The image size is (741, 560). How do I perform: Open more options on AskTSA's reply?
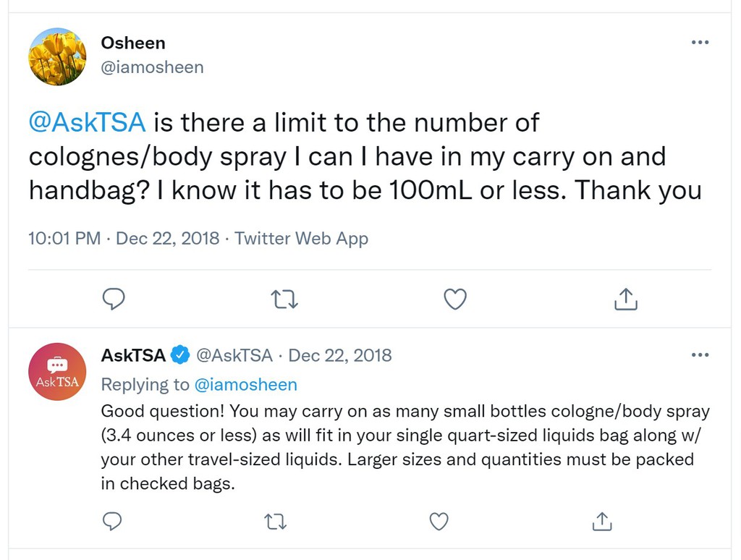click(700, 355)
